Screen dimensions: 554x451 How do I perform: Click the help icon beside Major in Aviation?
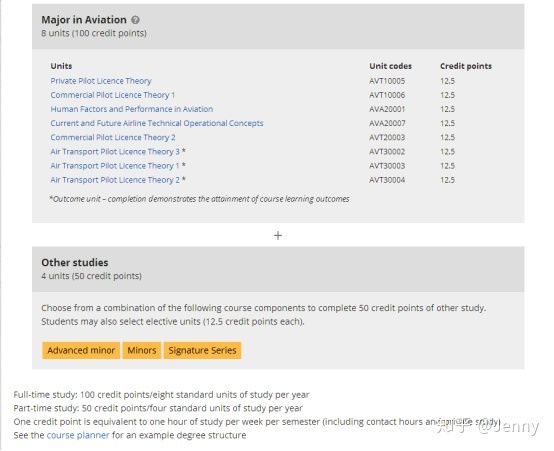pyautogui.click(x=135, y=20)
